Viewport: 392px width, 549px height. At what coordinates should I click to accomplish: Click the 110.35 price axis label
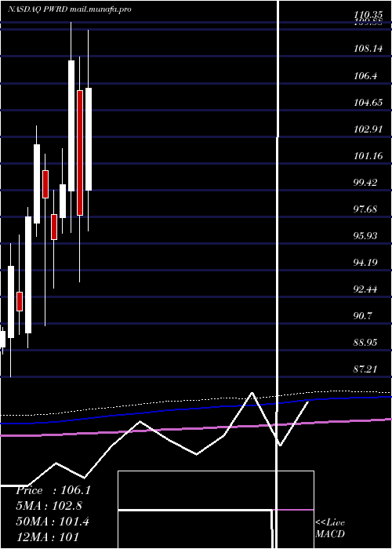click(368, 15)
